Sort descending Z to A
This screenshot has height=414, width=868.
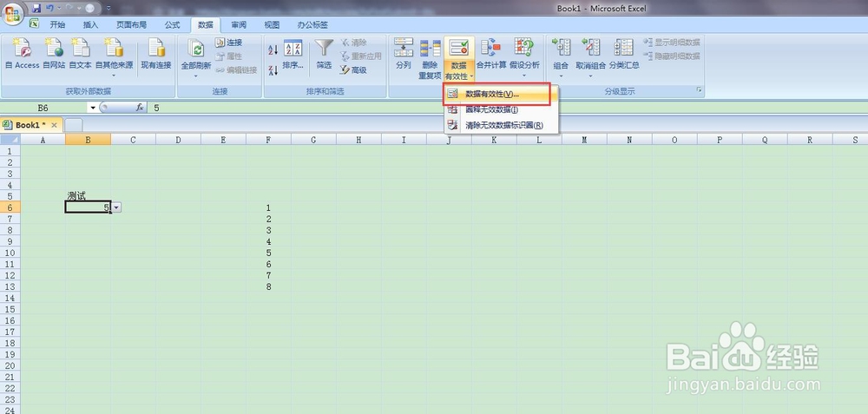point(273,70)
